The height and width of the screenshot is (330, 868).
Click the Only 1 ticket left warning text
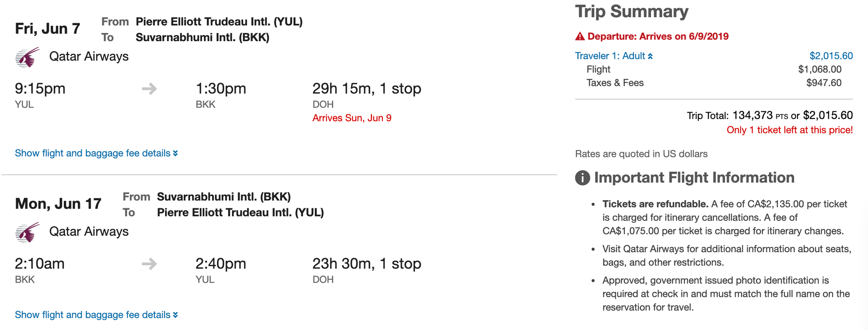pos(789,130)
